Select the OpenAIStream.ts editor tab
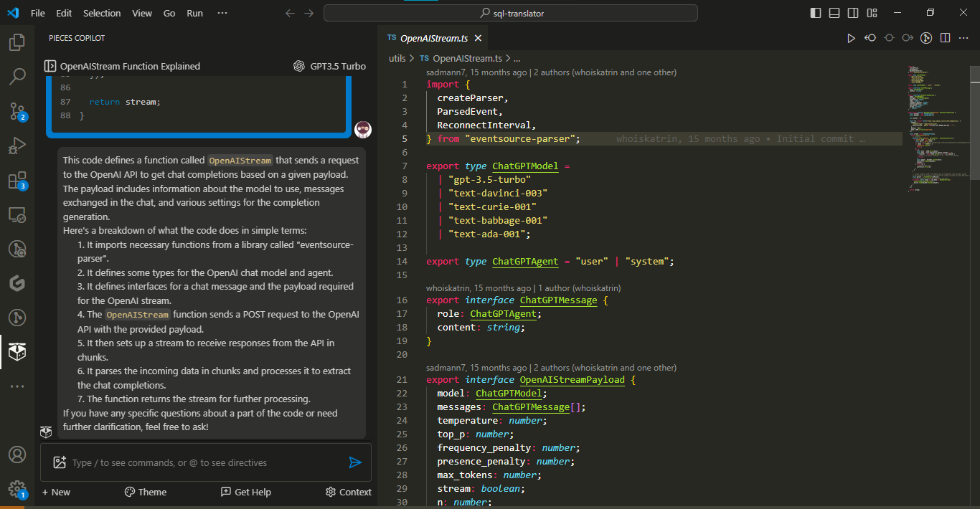 pyautogui.click(x=428, y=38)
